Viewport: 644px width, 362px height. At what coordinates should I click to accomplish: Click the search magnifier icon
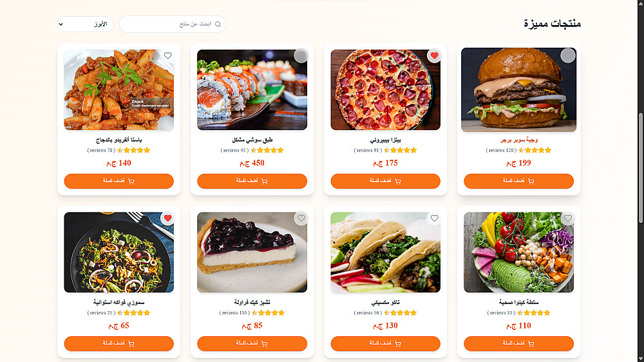[218, 24]
